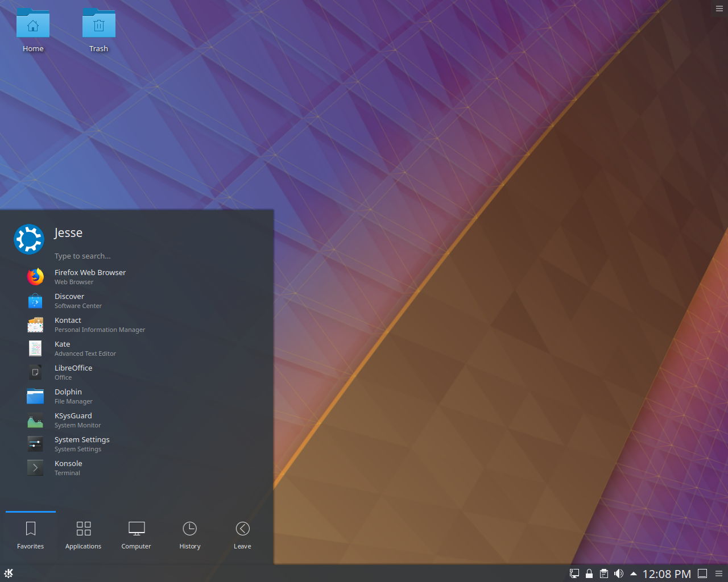Viewport: 728px width, 582px height.
Task: Open the Trash desktop icon
Action: [99, 31]
